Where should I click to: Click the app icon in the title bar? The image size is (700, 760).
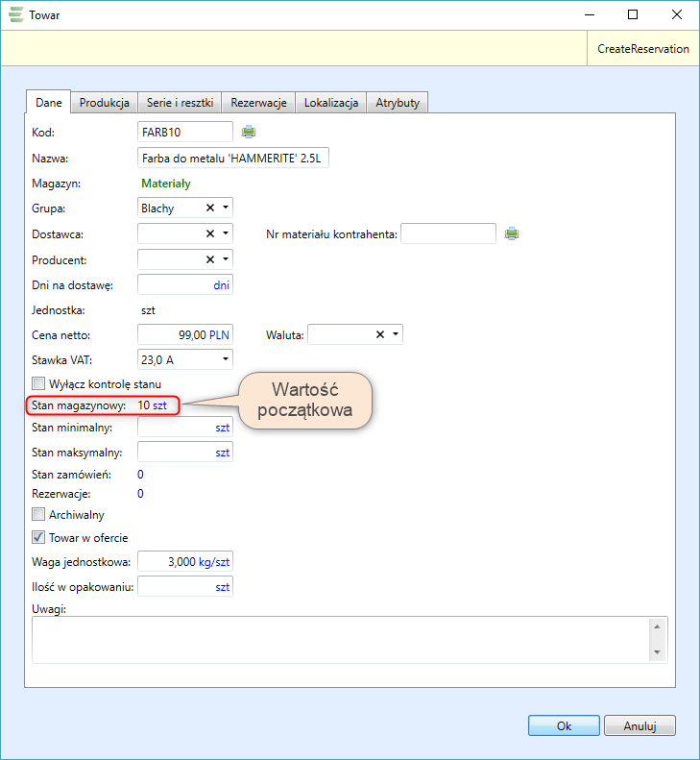(x=15, y=14)
